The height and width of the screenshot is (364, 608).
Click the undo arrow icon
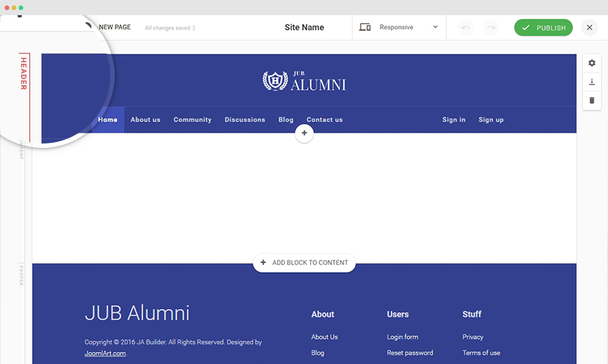coord(466,28)
